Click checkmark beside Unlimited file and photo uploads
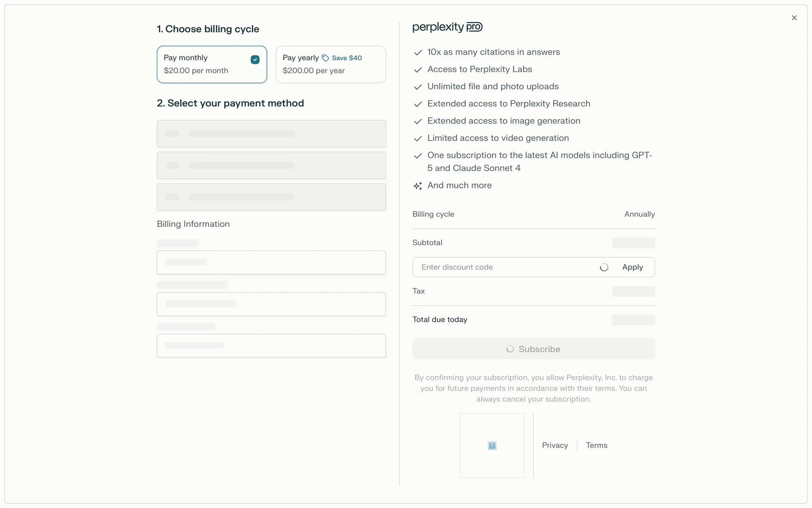Image resolution: width=812 pixels, height=508 pixels. [418, 87]
